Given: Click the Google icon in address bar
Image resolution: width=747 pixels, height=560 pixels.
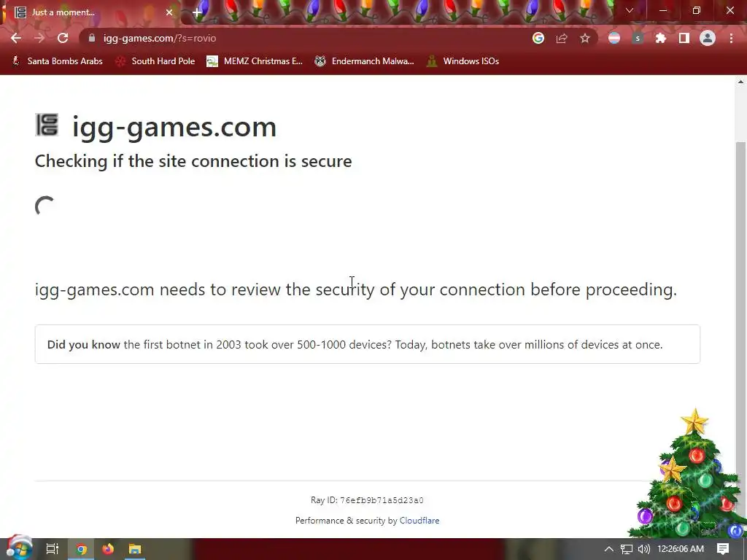Looking at the screenshot, I should pos(538,38).
